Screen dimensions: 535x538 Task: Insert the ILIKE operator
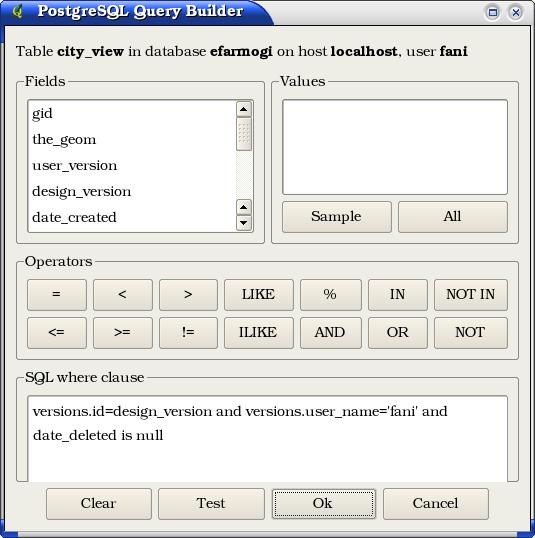(259, 333)
